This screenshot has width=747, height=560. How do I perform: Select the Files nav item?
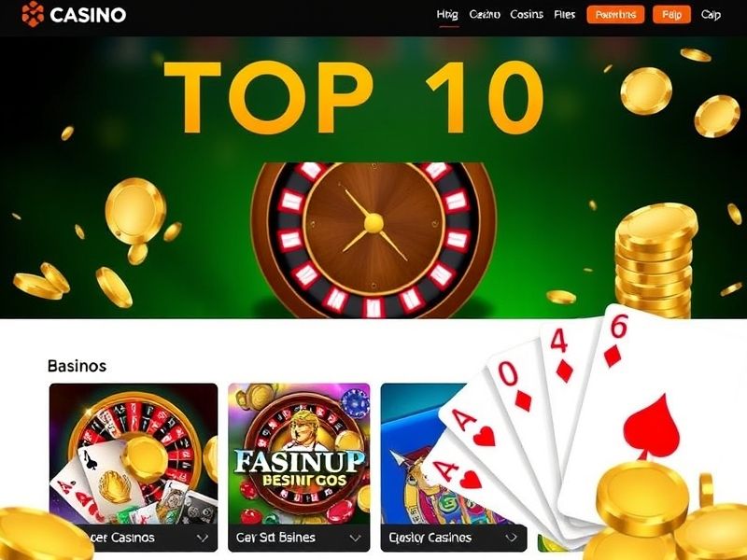(x=565, y=15)
